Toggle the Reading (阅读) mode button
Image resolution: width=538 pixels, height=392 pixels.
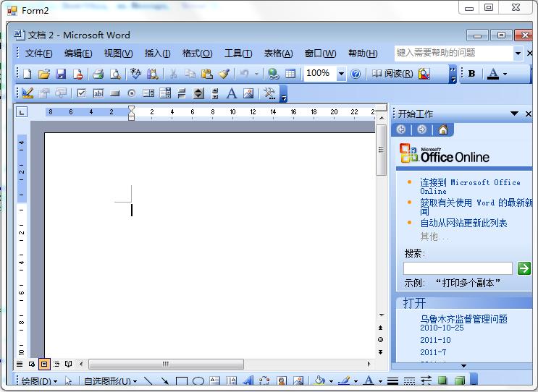coord(392,74)
